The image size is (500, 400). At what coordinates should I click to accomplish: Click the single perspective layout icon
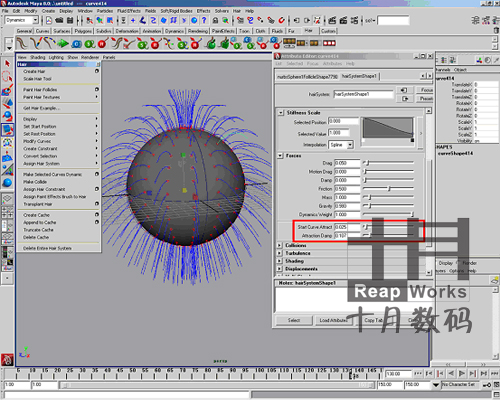(x=7, y=199)
